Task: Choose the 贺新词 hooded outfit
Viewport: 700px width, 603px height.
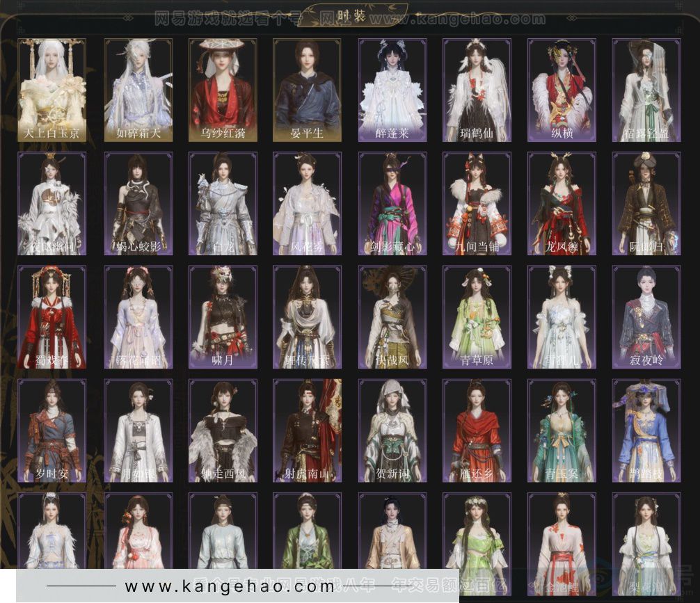Action: (392, 431)
